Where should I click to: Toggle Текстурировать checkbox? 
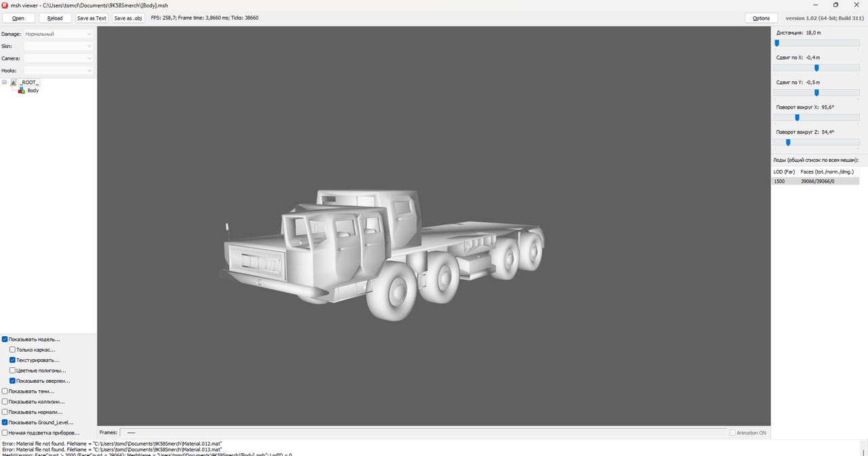(12, 360)
